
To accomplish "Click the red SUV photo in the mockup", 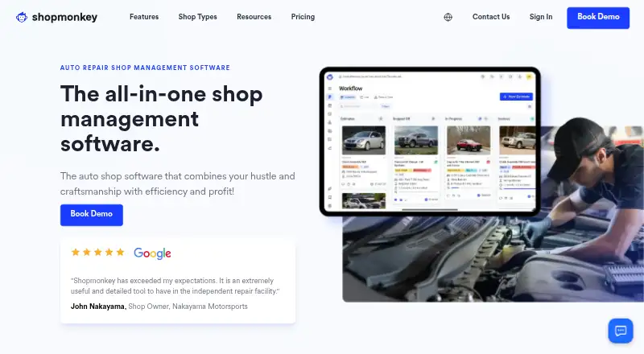I will (469, 140).
